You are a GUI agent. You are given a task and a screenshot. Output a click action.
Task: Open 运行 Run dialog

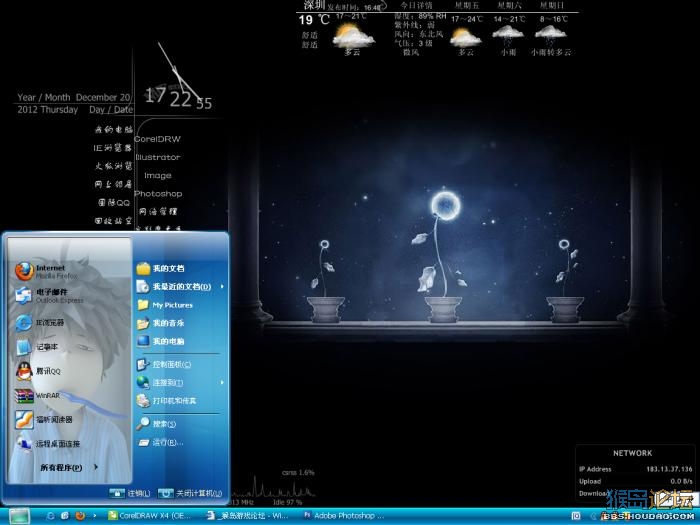point(160,442)
